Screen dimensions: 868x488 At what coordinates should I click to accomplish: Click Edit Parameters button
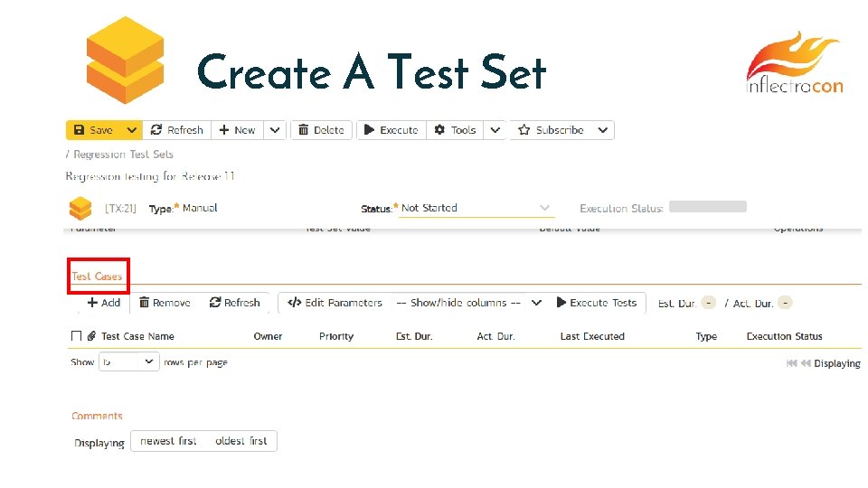(335, 303)
